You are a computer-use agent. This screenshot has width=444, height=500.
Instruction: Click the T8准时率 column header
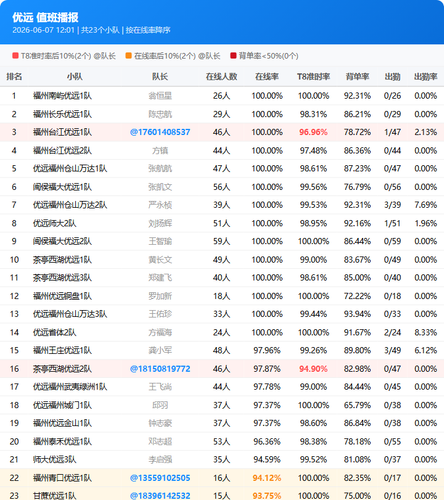click(313, 77)
